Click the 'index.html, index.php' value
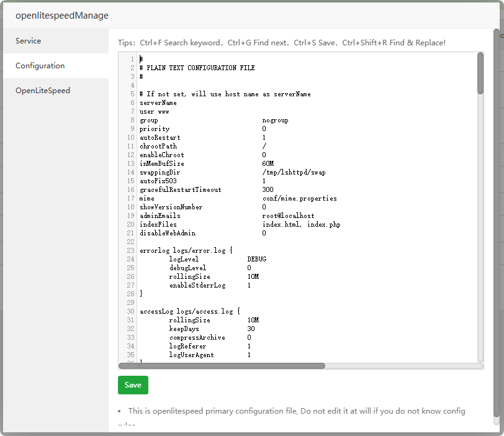The width and height of the screenshot is (504, 436). (x=301, y=224)
